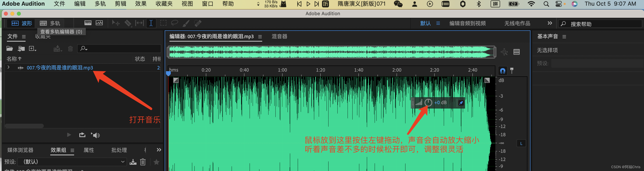
Task: Zoom out full with magnifier icon
Action: 504,52
